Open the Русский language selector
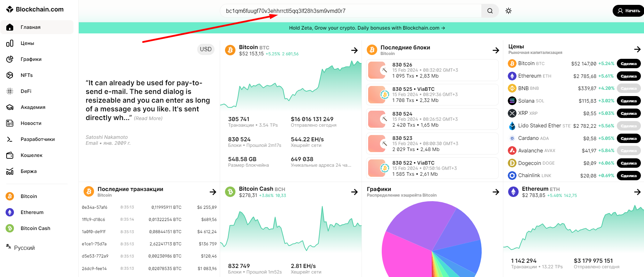 (x=21, y=247)
